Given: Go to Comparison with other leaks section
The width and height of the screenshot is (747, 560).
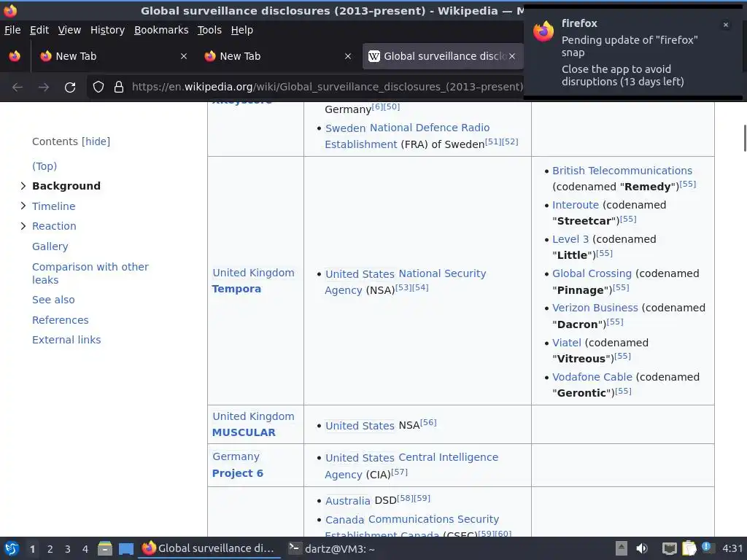Looking at the screenshot, I should tap(90, 273).
